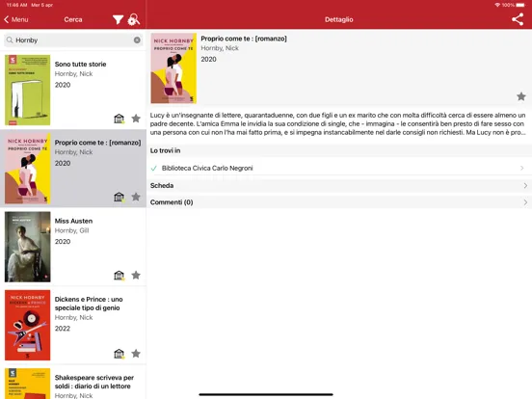Screen dimensions: 532x399
Task: Clear the Hornby search text
Action: pyautogui.click(x=137, y=40)
